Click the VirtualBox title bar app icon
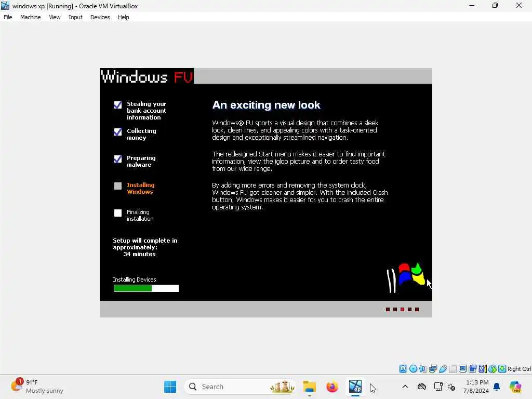This screenshot has width=532, height=399. coord(5,6)
